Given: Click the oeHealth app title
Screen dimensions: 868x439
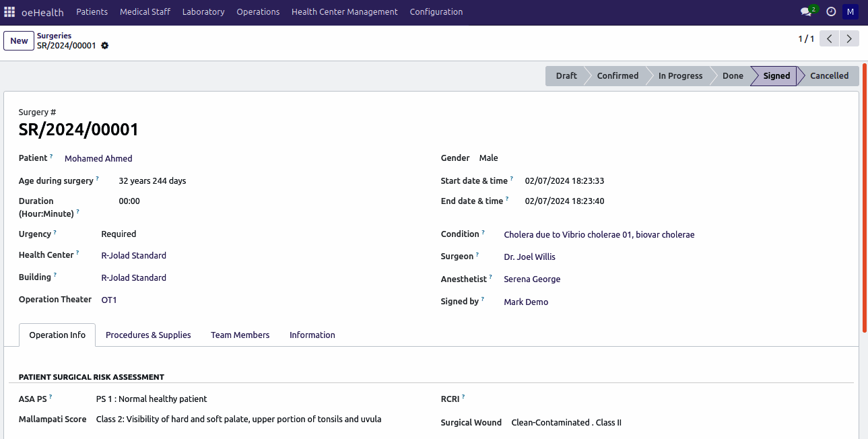Looking at the screenshot, I should coord(42,12).
